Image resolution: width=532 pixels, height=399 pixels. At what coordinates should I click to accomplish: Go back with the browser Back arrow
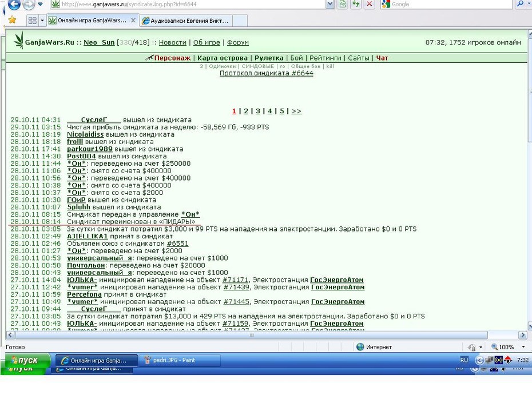click(14, 5)
